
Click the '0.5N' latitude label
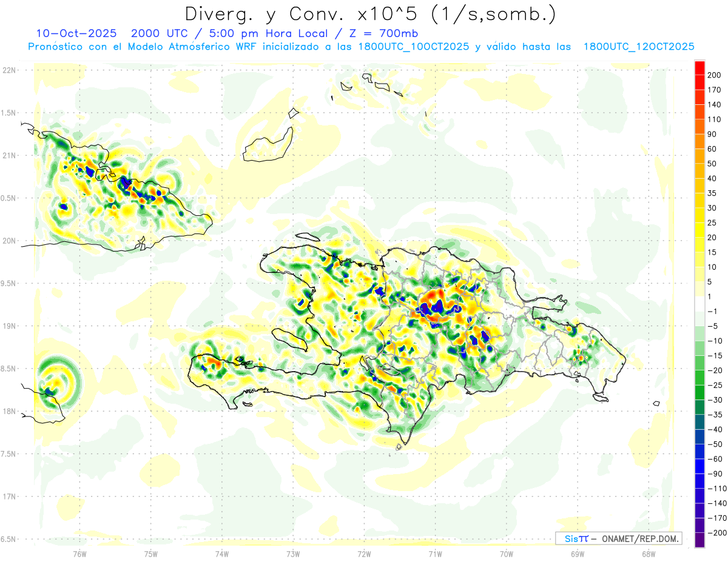pyautogui.click(x=8, y=198)
